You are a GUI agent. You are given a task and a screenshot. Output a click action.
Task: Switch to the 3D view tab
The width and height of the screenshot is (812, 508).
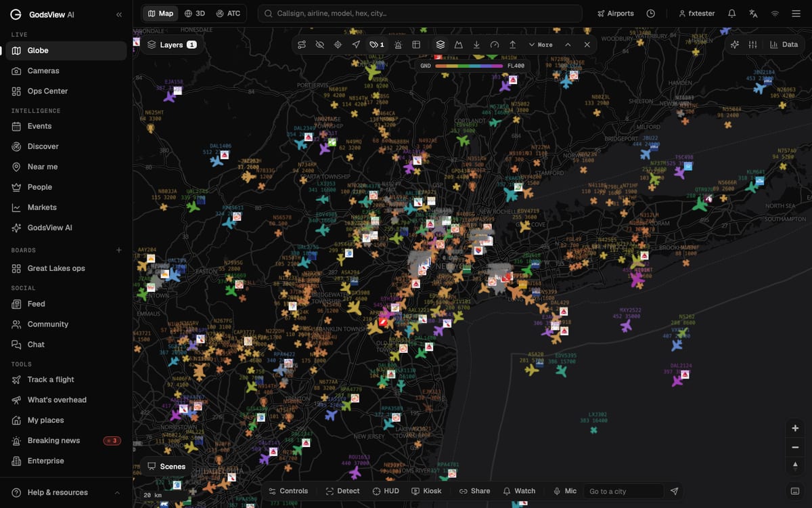[194, 14]
